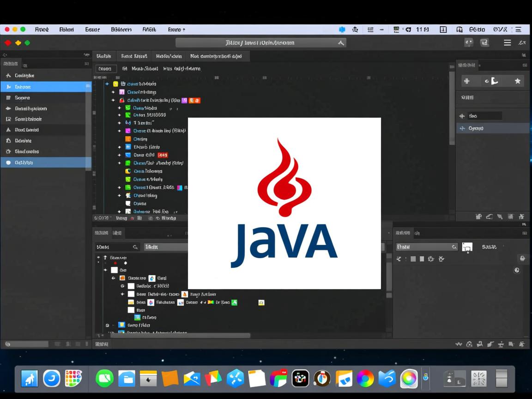
Task: Expand the topmost node in the project tree
Action: point(107,84)
